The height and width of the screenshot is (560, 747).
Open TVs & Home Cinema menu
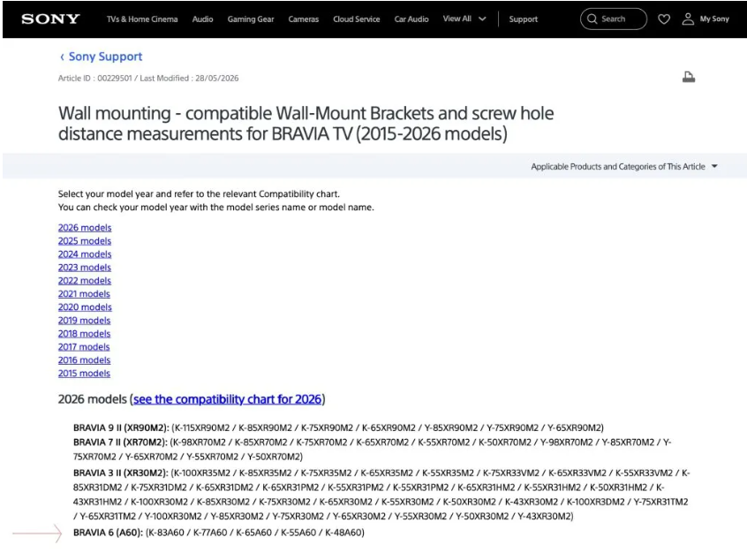tap(142, 19)
